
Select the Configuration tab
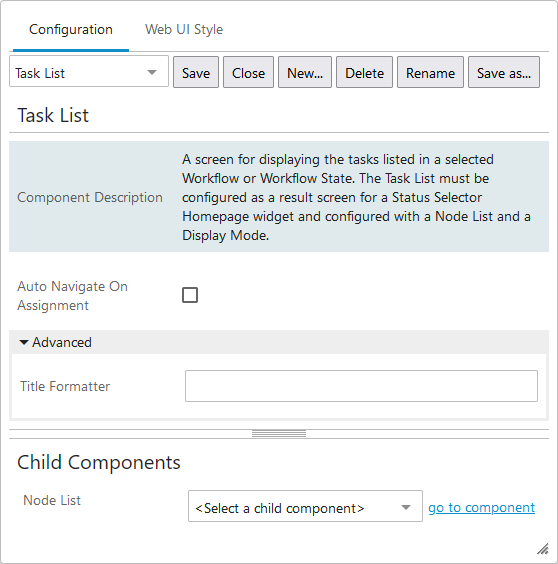(x=71, y=29)
